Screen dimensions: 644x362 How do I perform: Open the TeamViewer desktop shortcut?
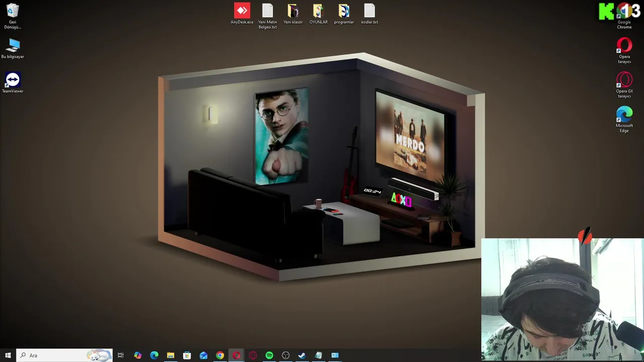[13, 83]
